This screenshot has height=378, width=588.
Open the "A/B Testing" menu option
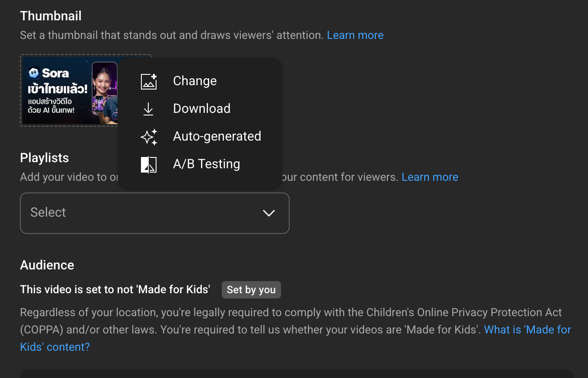click(206, 164)
